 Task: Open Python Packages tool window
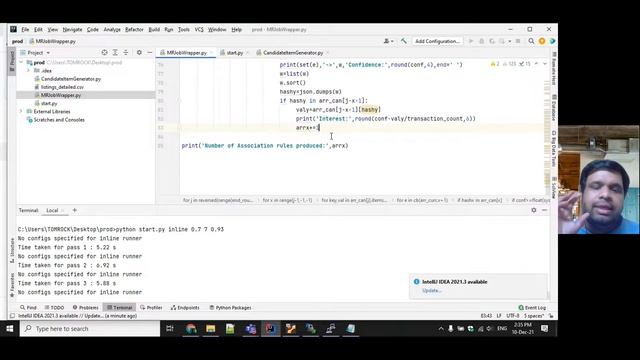click(230, 307)
